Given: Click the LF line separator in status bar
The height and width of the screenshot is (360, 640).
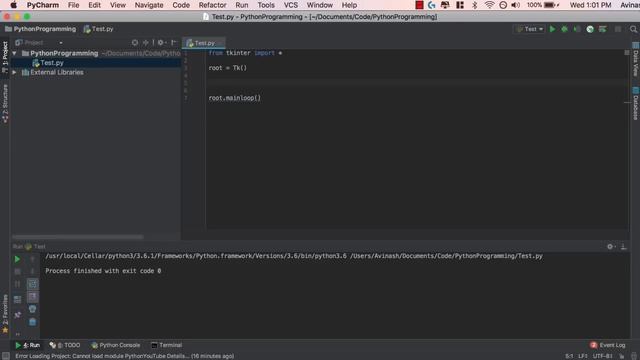Looking at the screenshot, I should click(x=582, y=356).
